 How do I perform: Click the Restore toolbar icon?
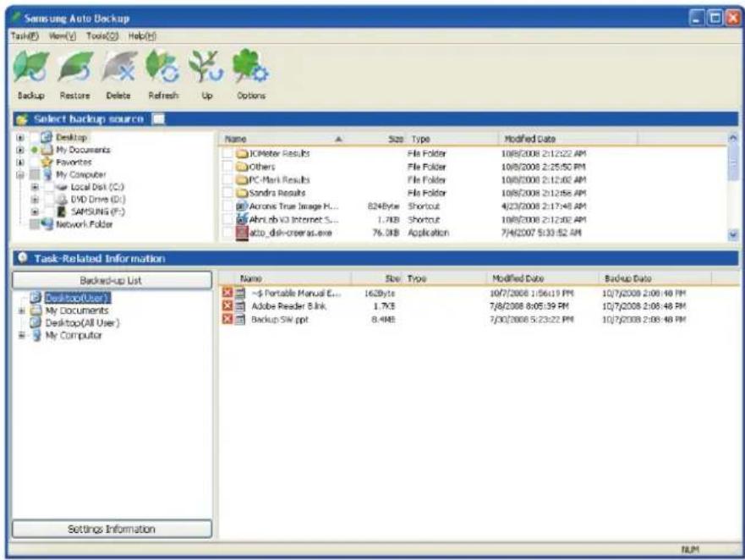pos(75,67)
